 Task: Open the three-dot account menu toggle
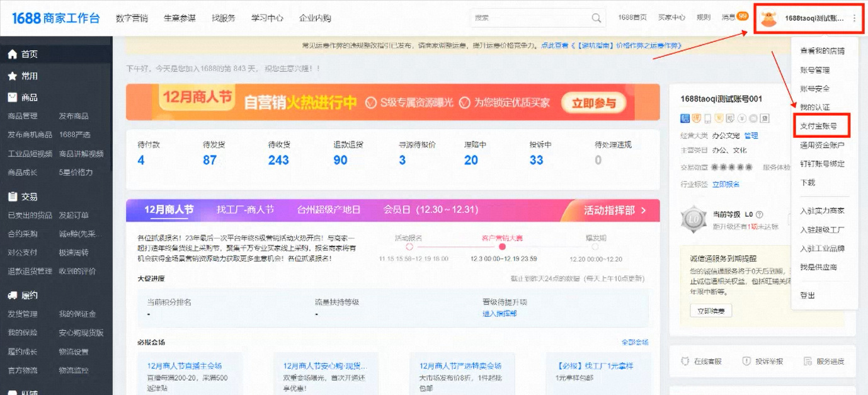pos(854,19)
